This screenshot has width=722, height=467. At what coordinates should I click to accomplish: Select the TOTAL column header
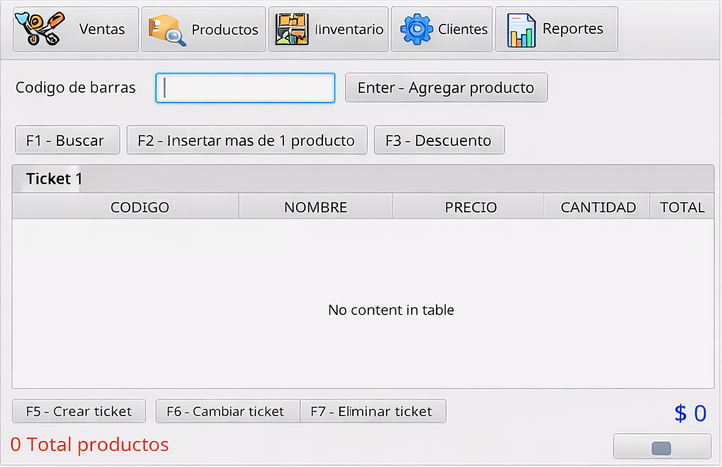pyautogui.click(x=682, y=207)
